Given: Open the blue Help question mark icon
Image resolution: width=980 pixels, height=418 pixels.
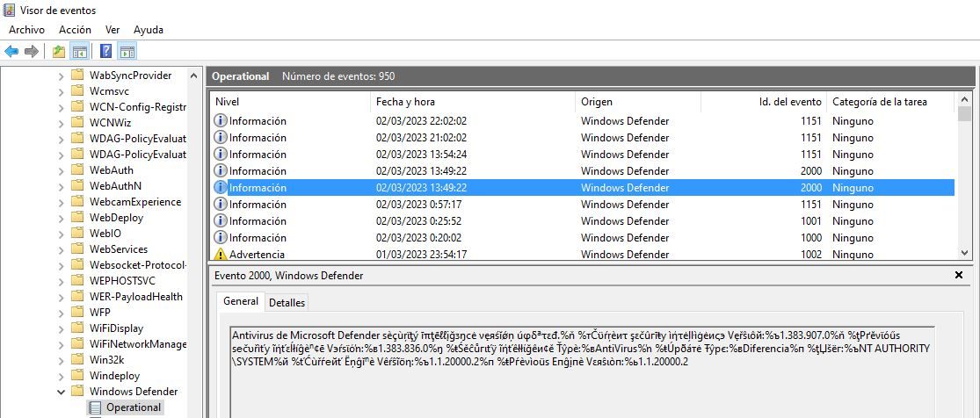Looking at the screenshot, I should tap(106, 51).
